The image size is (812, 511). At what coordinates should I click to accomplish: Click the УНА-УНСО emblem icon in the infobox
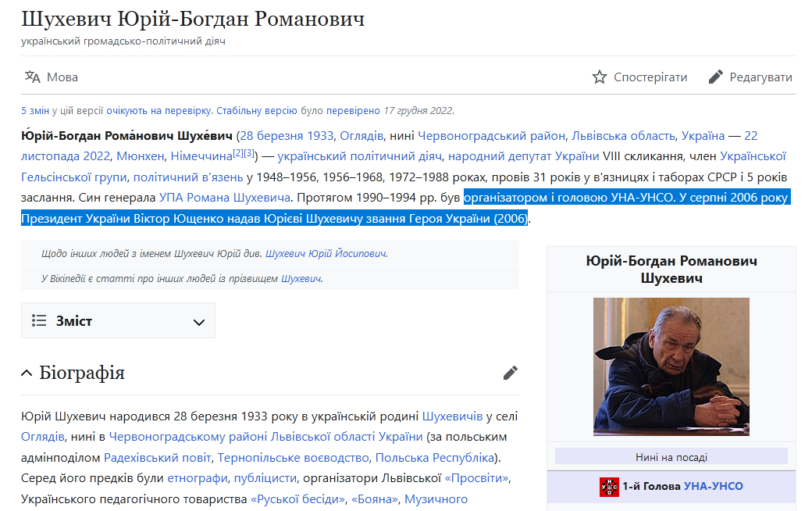tap(609, 487)
